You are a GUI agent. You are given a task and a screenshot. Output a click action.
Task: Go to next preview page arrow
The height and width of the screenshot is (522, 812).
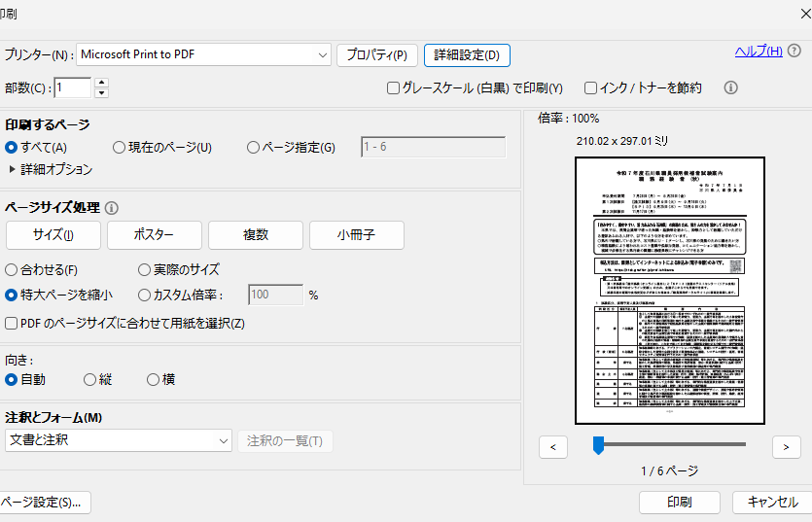(786, 446)
